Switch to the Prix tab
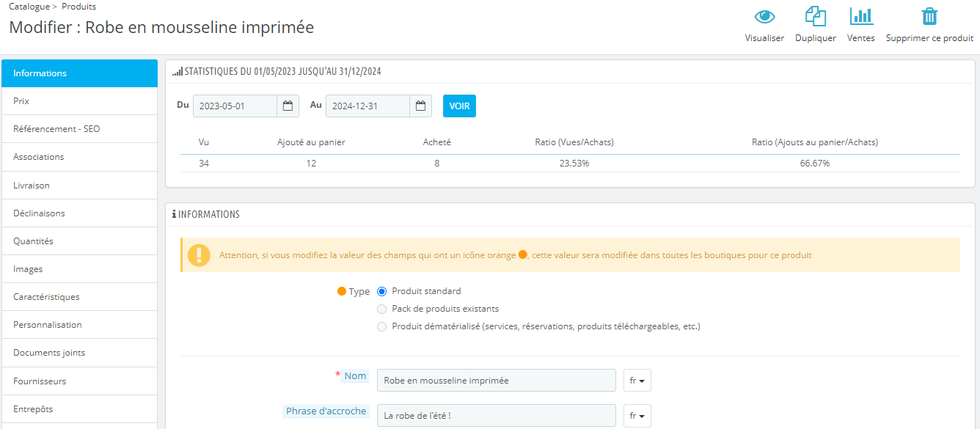This screenshot has height=429, width=980. (79, 101)
